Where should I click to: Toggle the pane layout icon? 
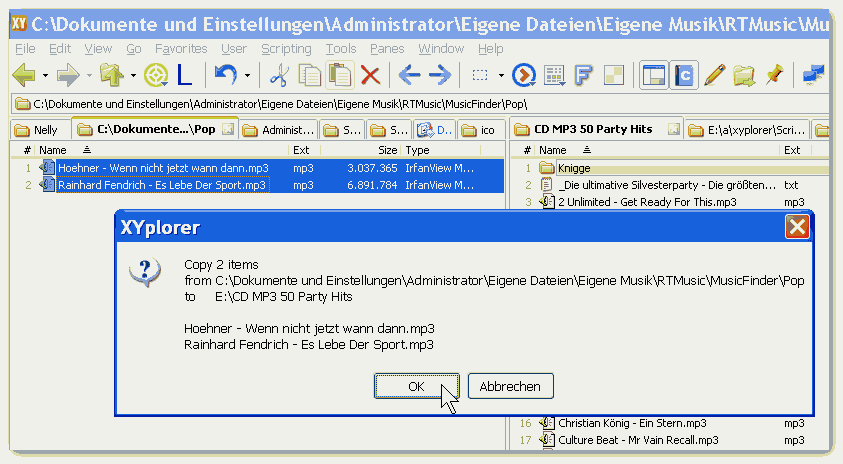[x=654, y=75]
